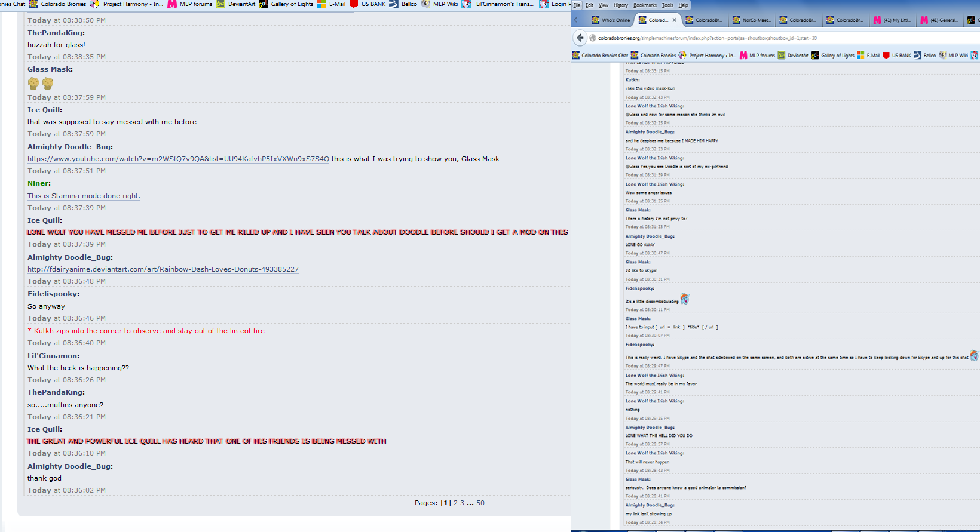Image resolution: width=980 pixels, height=532 pixels.
Task: Open the Tools menu
Action: (x=667, y=5)
